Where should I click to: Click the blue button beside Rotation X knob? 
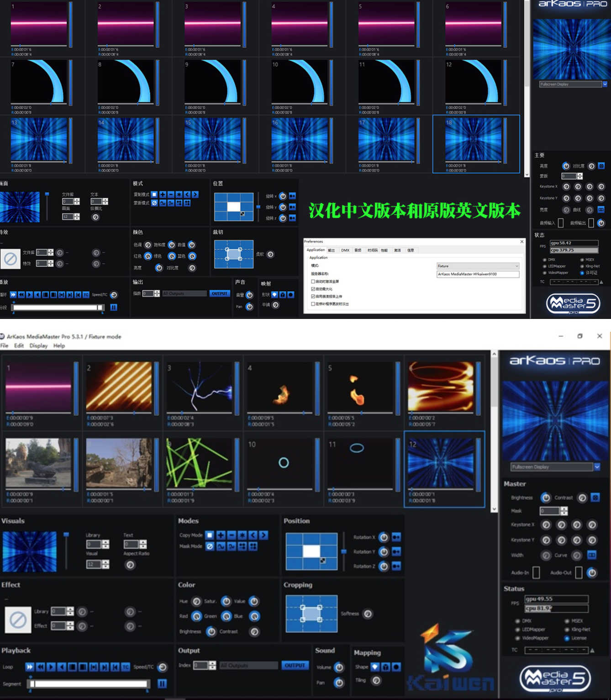[x=396, y=537]
